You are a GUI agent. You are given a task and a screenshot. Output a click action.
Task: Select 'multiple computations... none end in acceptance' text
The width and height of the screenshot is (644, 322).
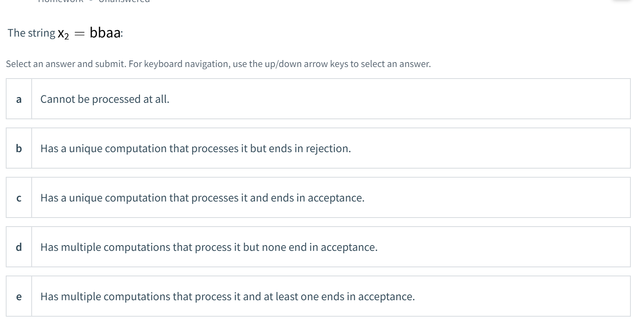[208, 248]
